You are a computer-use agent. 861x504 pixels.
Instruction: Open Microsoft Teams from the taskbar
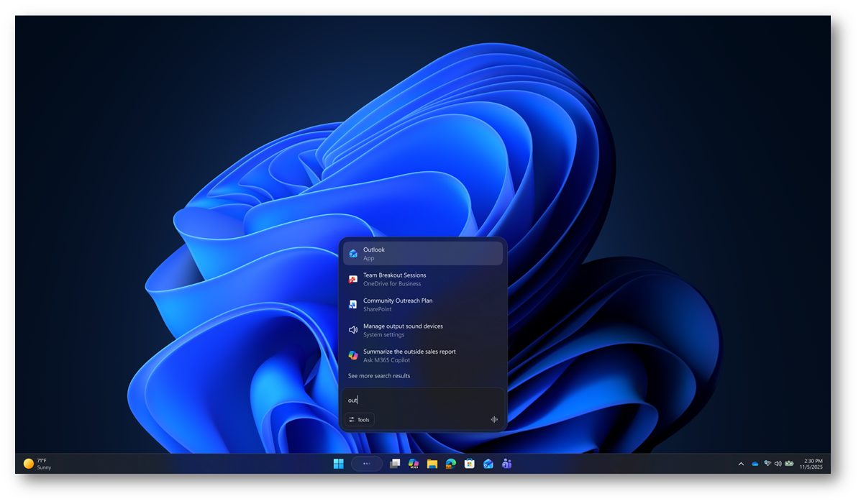(507, 464)
